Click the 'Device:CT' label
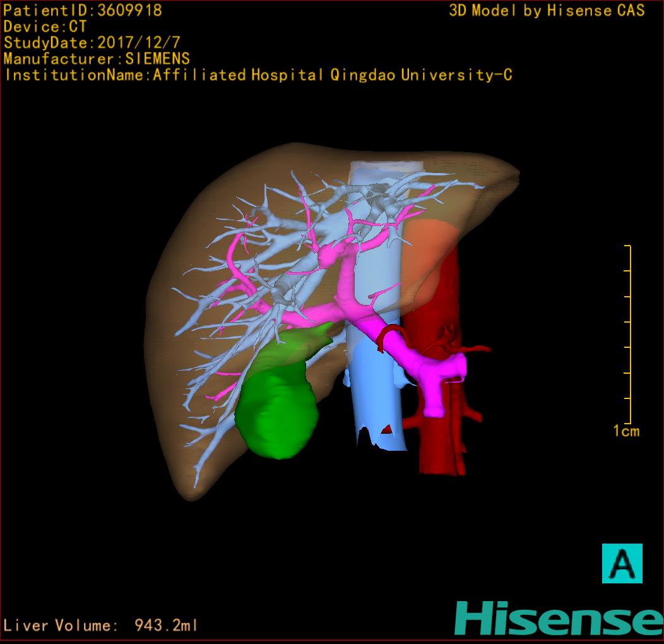Viewport: 664px width, 644px height. pos(45,27)
